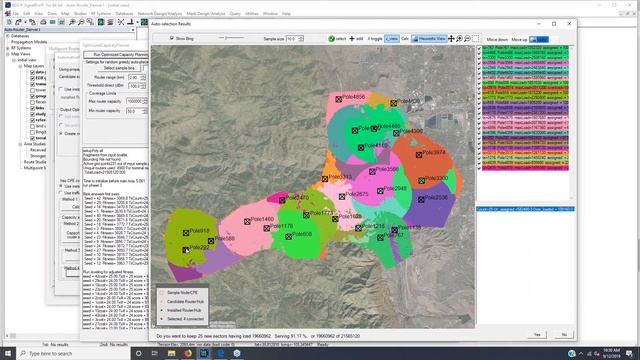The image size is (640, 360).
Task: Click the Pole608 site marker on map
Action: click(288, 236)
